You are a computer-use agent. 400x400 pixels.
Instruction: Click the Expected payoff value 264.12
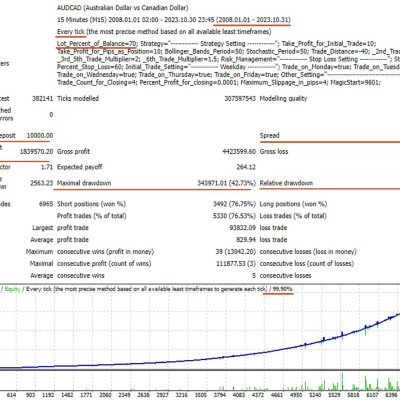click(246, 167)
